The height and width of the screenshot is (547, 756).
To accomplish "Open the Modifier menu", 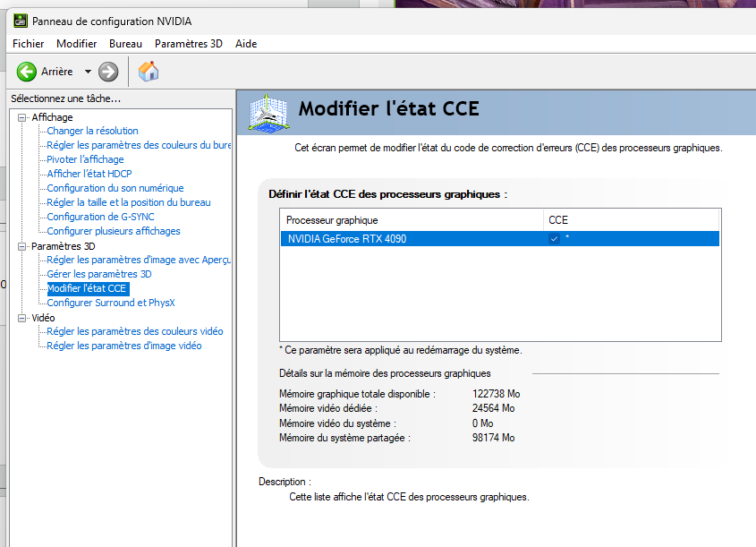I will point(77,44).
